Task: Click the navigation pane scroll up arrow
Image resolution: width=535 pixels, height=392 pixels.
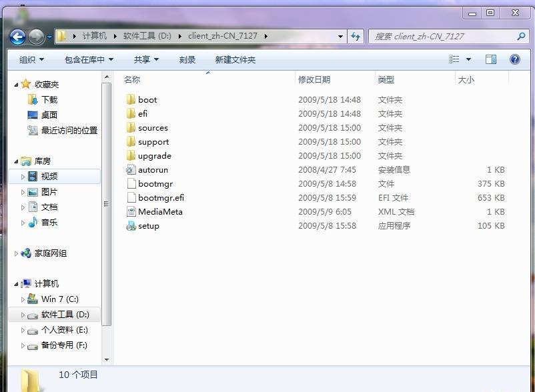Action: tap(107, 77)
